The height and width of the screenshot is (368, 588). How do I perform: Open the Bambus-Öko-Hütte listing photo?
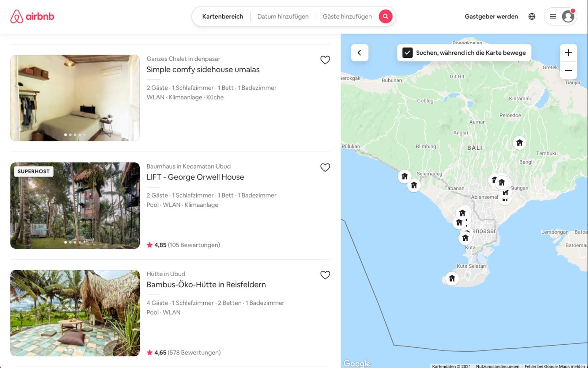point(75,313)
